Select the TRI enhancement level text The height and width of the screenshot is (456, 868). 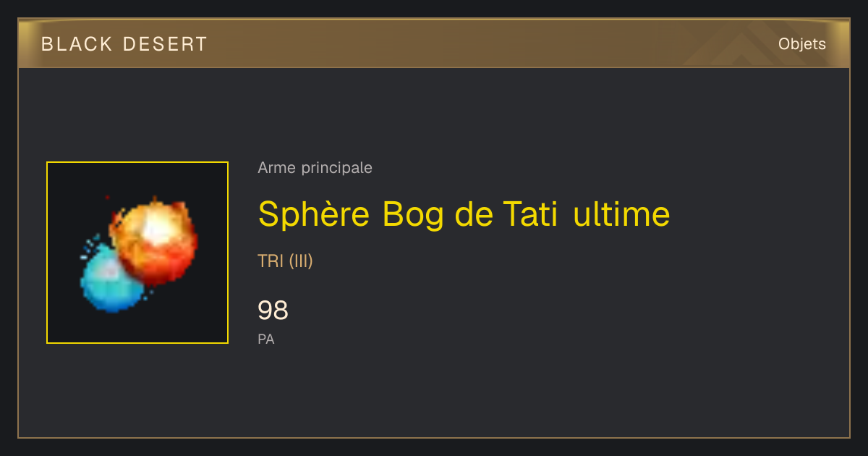click(271, 261)
